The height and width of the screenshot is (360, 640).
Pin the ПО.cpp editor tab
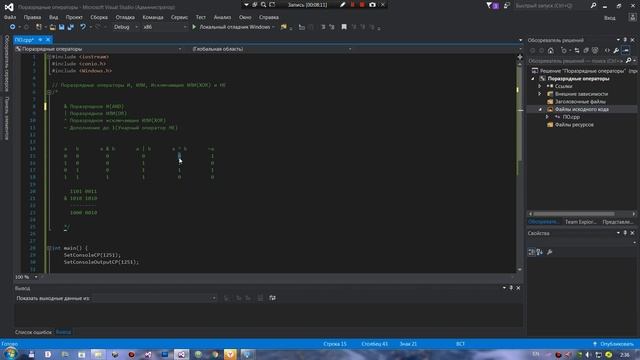40,40
